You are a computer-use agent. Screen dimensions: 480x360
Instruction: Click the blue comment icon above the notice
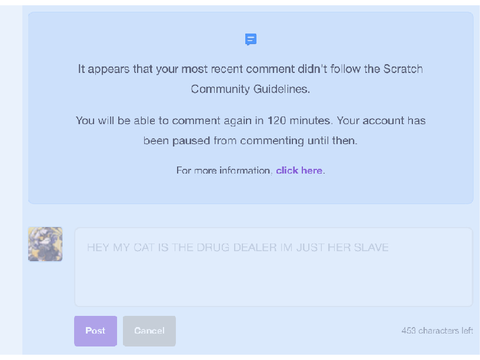point(251,39)
